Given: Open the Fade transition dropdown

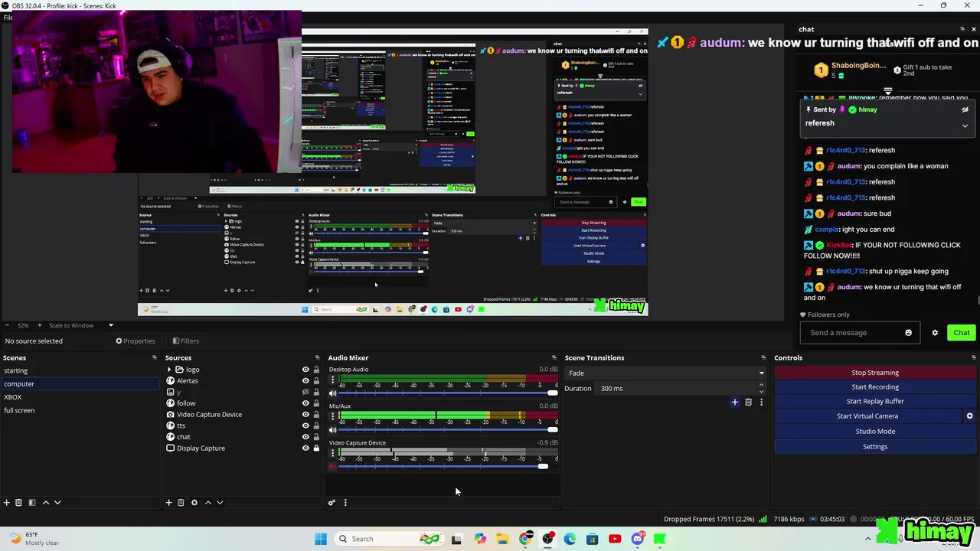Looking at the screenshot, I should click(665, 373).
